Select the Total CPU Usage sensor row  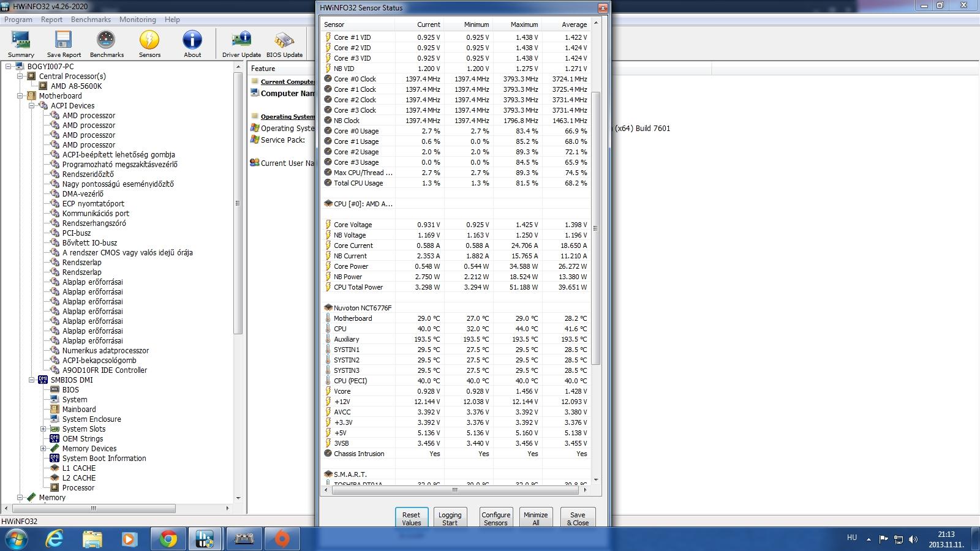(456, 183)
